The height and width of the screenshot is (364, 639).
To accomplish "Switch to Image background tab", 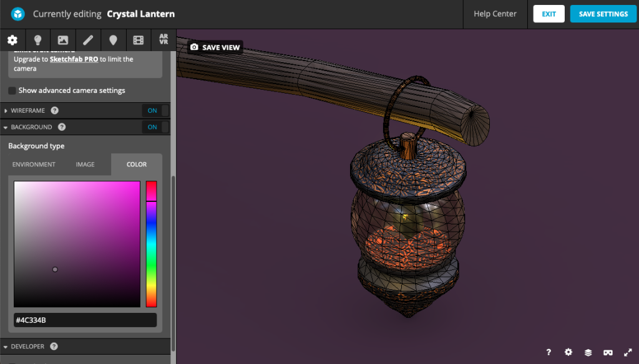I will coord(85,164).
